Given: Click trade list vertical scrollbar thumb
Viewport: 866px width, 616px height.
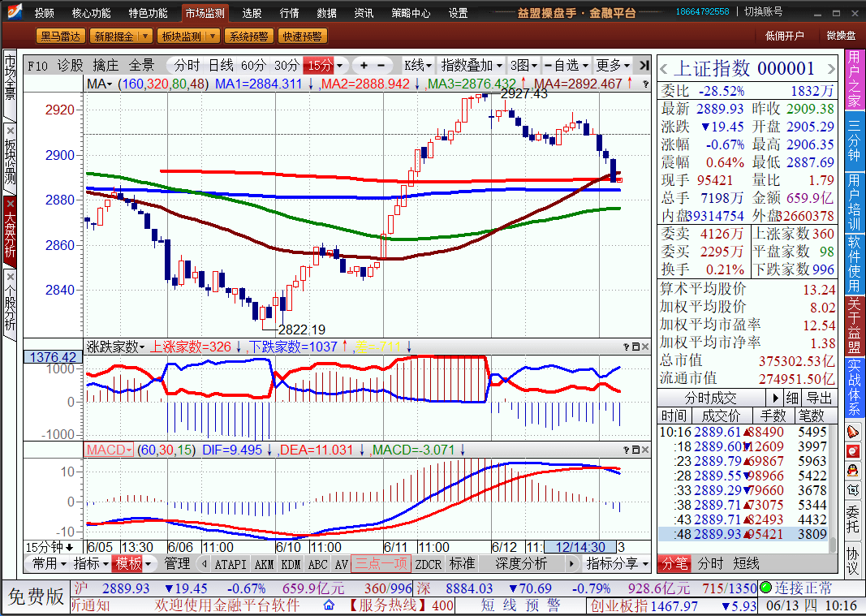Looking at the screenshot, I should pos(832,545).
